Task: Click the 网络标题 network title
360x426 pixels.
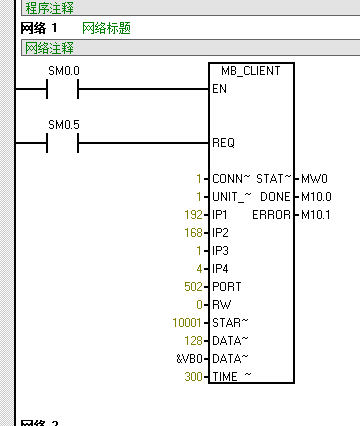Action: tap(106, 28)
